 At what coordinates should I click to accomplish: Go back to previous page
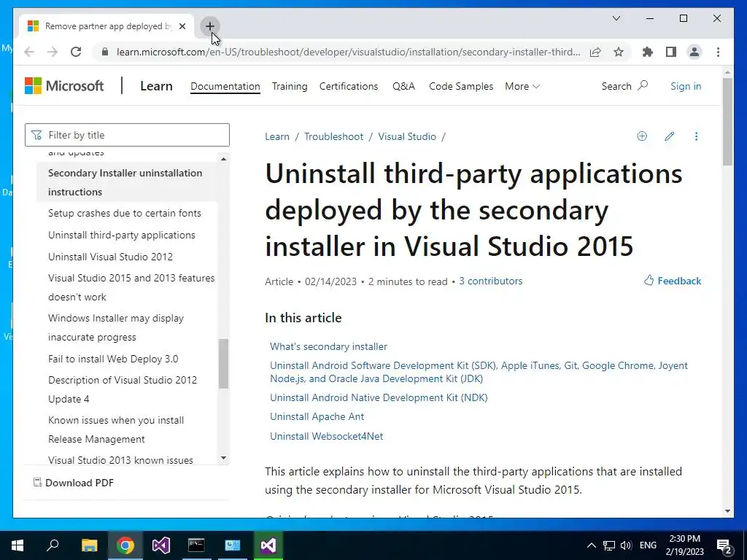[29, 52]
